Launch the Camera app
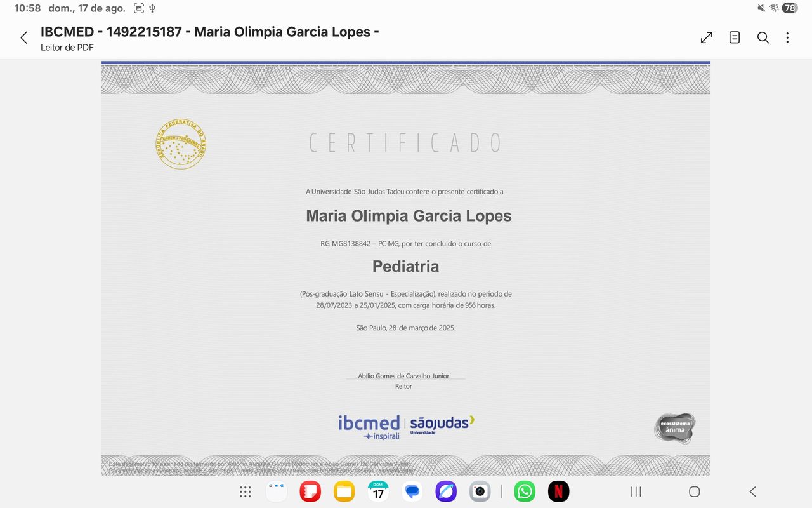Viewport: 812px width, 508px height. point(480,491)
